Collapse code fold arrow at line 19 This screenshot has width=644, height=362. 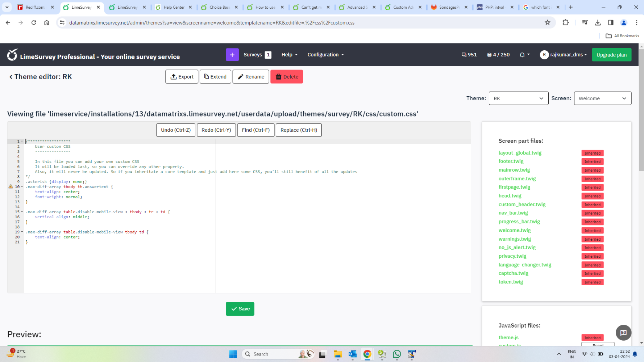coord(22,232)
